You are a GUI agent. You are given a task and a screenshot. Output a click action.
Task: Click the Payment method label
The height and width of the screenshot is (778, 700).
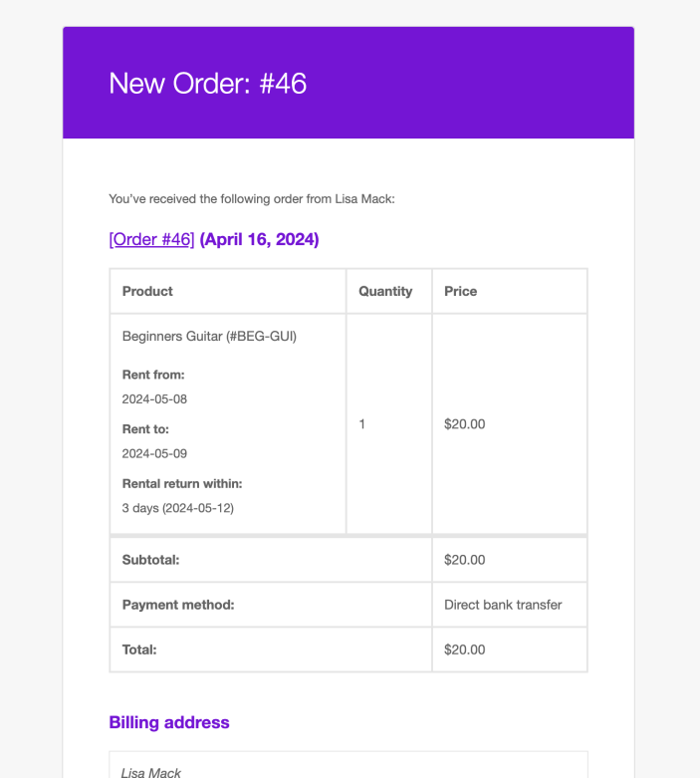click(178, 605)
